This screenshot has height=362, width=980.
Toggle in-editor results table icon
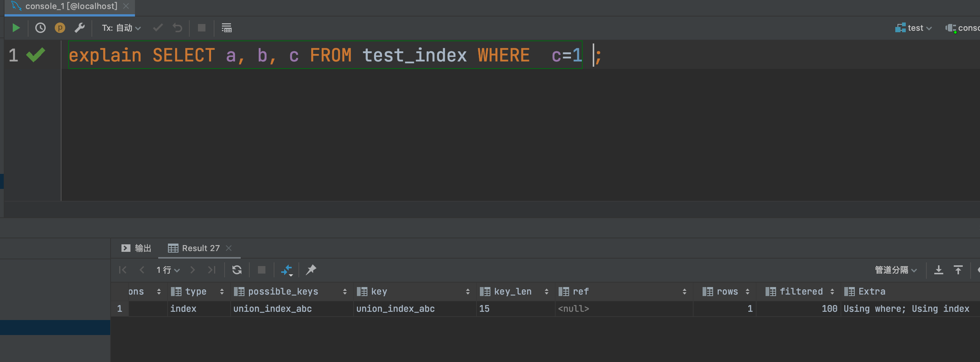(x=227, y=28)
